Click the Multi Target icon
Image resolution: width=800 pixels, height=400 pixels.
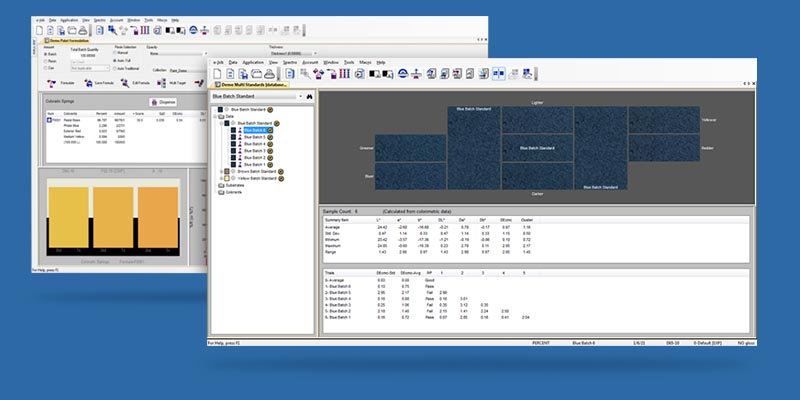point(163,83)
